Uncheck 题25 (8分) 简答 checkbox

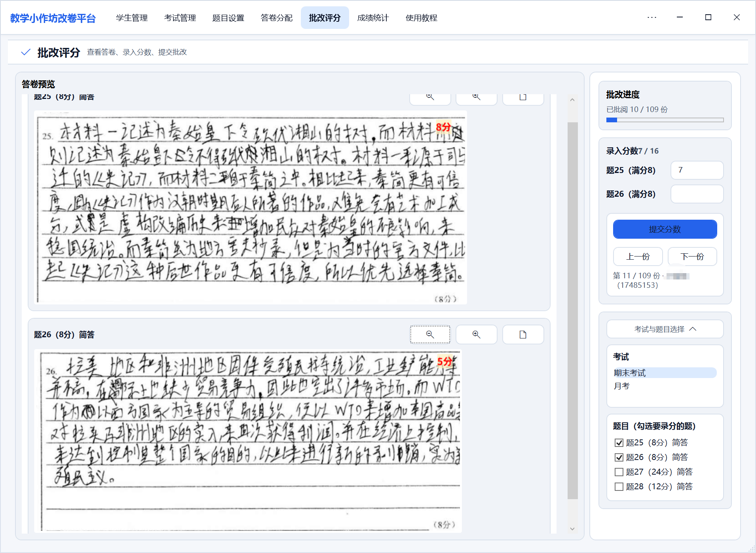point(619,443)
